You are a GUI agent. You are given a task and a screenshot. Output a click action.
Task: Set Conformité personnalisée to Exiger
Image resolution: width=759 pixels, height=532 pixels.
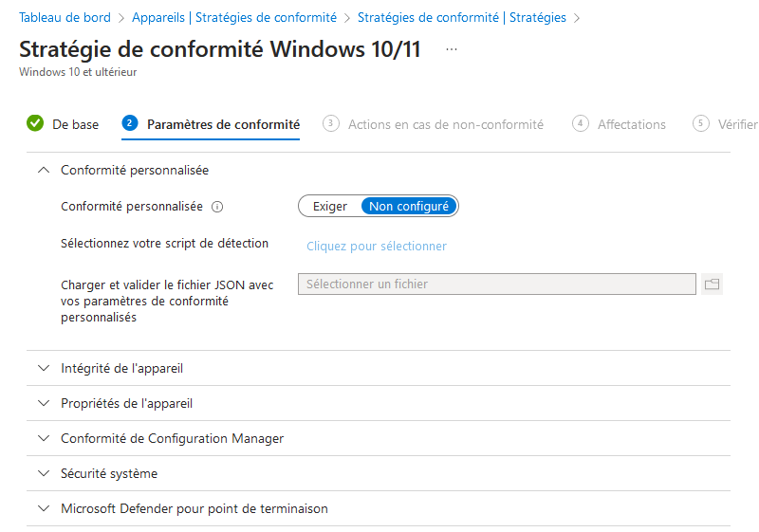(330, 206)
